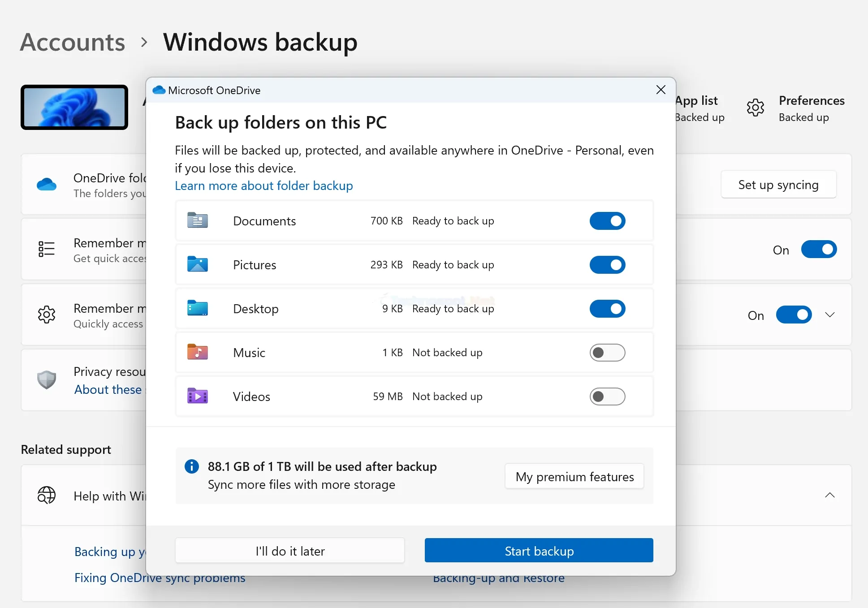Click the Music folder icon
Image resolution: width=868 pixels, height=608 pixels.
pos(197,352)
